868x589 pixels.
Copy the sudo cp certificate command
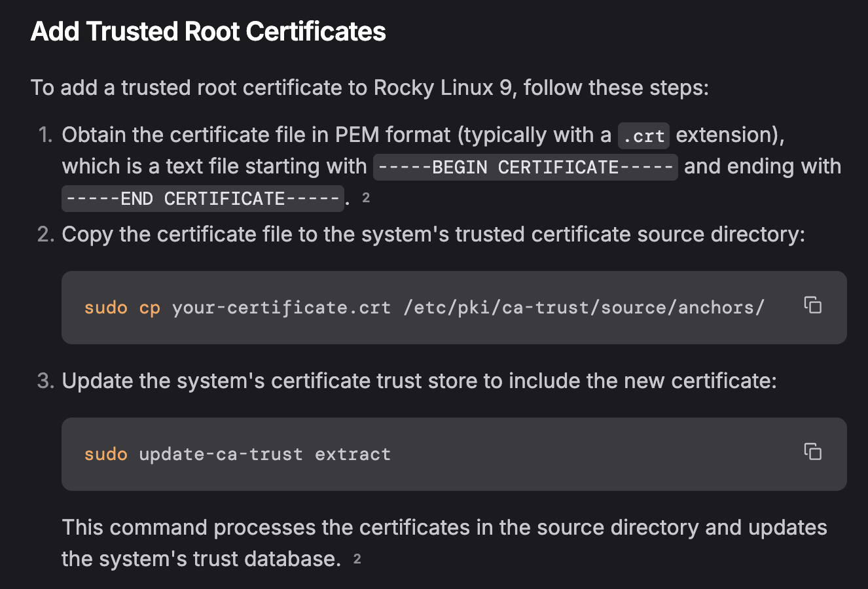[x=812, y=305]
